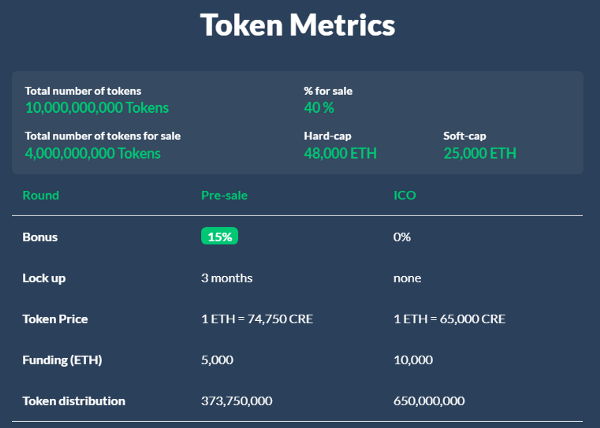Click the Token Metrics heading
The height and width of the screenshot is (428, 600).
(297, 25)
